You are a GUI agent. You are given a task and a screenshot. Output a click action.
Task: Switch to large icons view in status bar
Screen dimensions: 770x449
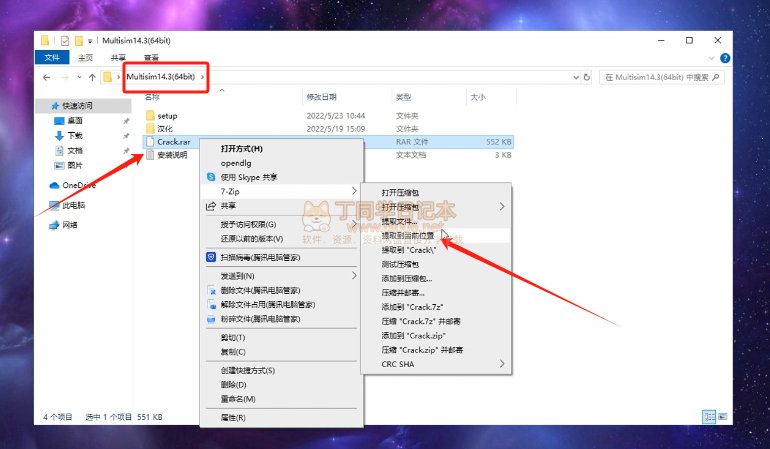coord(722,417)
